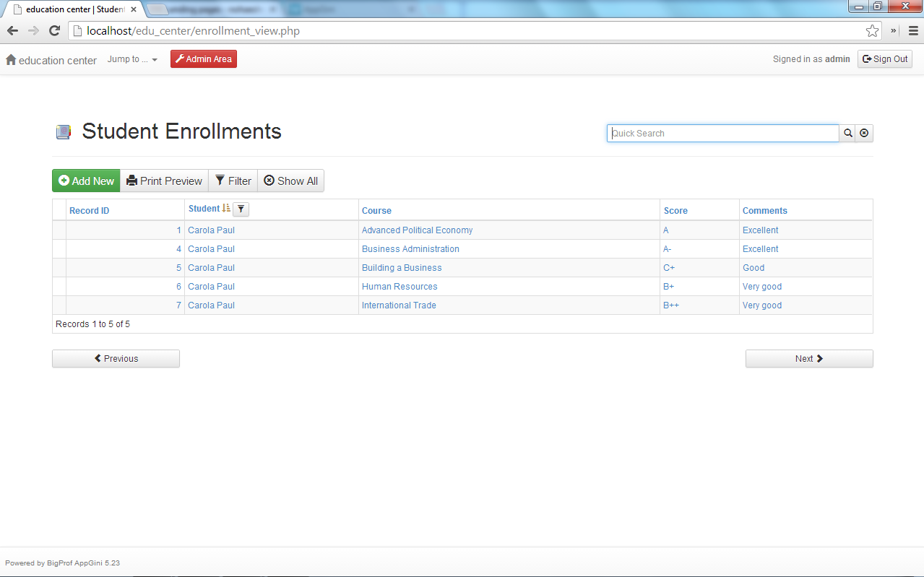The width and height of the screenshot is (924, 577).
Task: Open the Advanced Political Economy course link
Action: pos(417,230)
